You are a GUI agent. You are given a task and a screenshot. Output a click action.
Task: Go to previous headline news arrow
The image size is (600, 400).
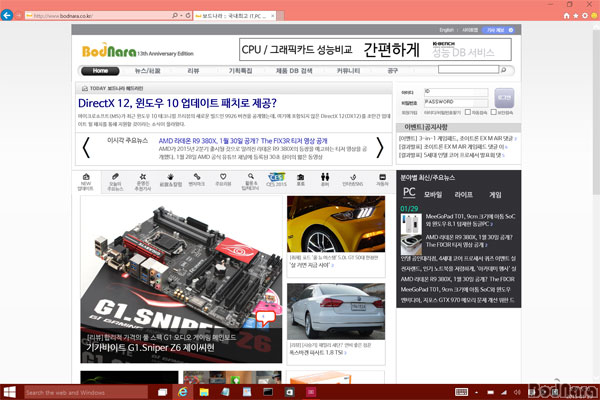[x=86, y=147]
